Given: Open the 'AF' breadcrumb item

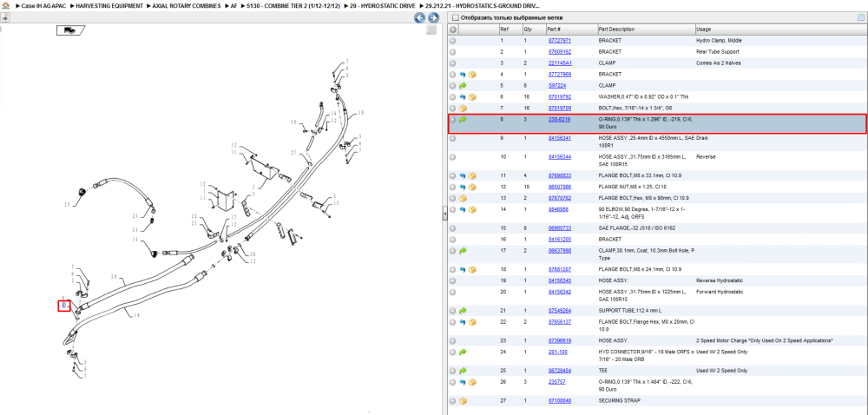Looking at the screenshot, I should (233, 5).
